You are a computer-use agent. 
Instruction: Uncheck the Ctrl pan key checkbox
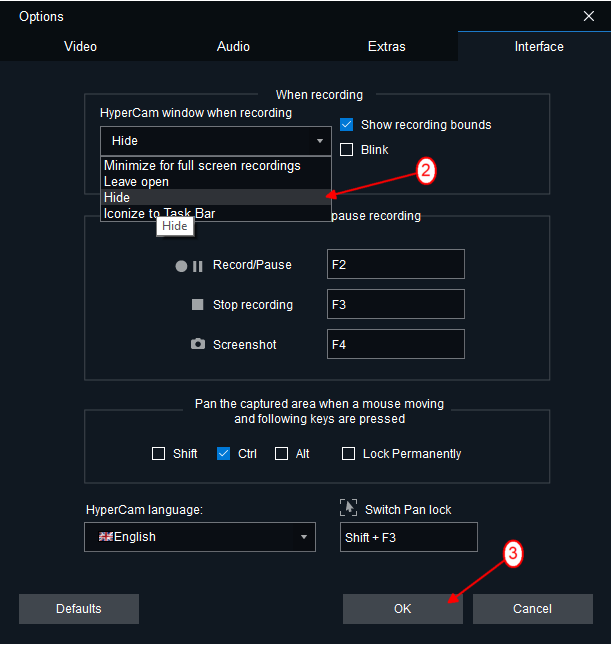coord(223,454)
